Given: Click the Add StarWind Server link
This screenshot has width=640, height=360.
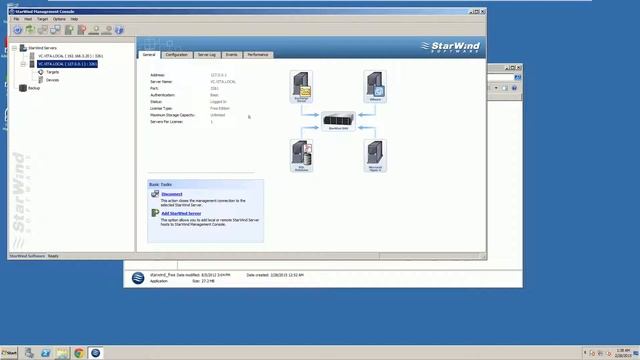Looking at the screenshot, I should [x=181, y=213].
